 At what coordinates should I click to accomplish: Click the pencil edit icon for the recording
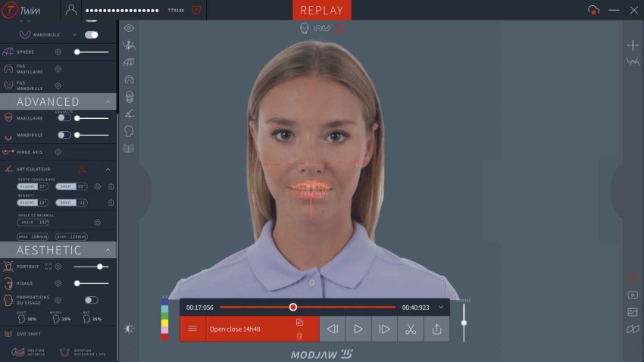[299, 322]
